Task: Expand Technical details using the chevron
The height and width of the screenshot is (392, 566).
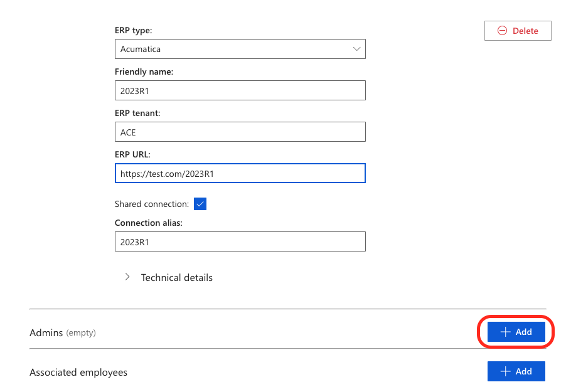Action: point(127,277)
